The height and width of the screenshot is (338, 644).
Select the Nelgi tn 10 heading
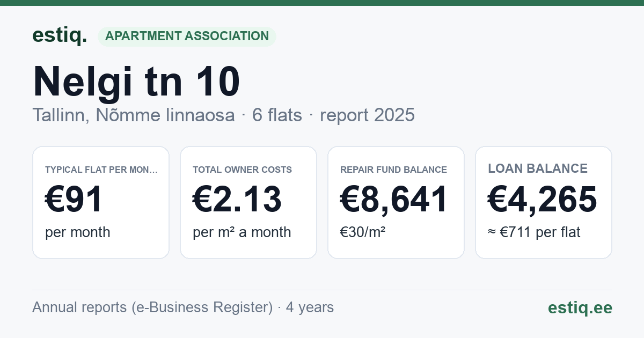pyautogui.click(x=136, y=82)
